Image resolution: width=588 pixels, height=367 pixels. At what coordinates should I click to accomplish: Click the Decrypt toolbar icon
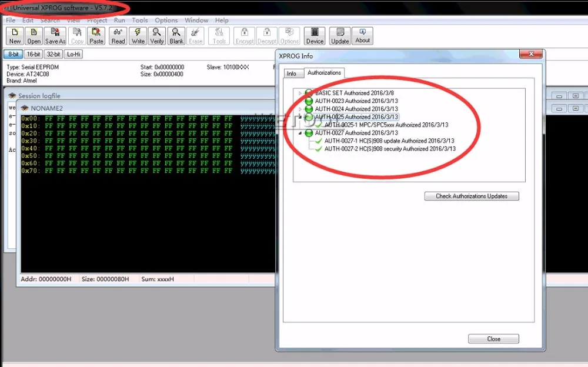pos(266,36)
